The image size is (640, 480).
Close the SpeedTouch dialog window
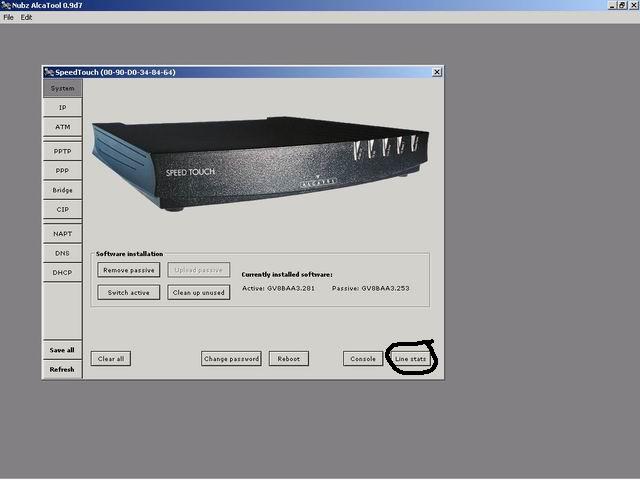[437, 72]
